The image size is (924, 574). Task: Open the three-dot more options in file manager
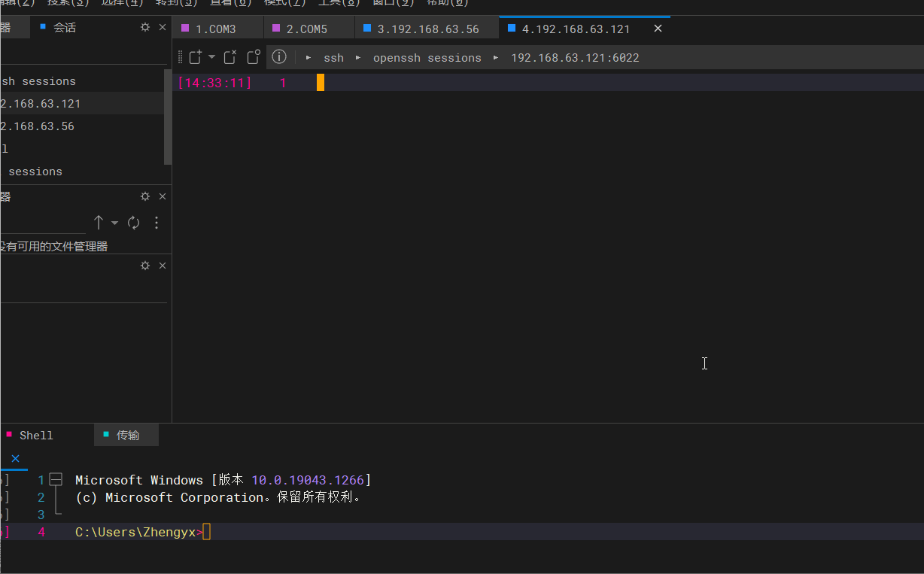coord(156,223)
